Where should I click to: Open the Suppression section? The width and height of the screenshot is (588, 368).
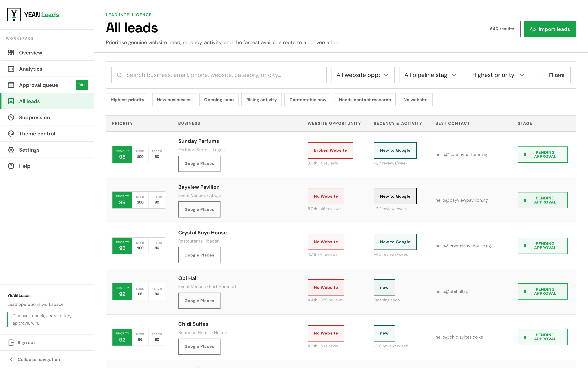click(47, 117)
